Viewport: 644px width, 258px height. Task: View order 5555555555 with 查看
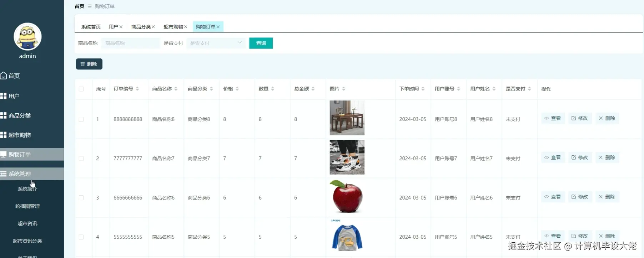553,236
